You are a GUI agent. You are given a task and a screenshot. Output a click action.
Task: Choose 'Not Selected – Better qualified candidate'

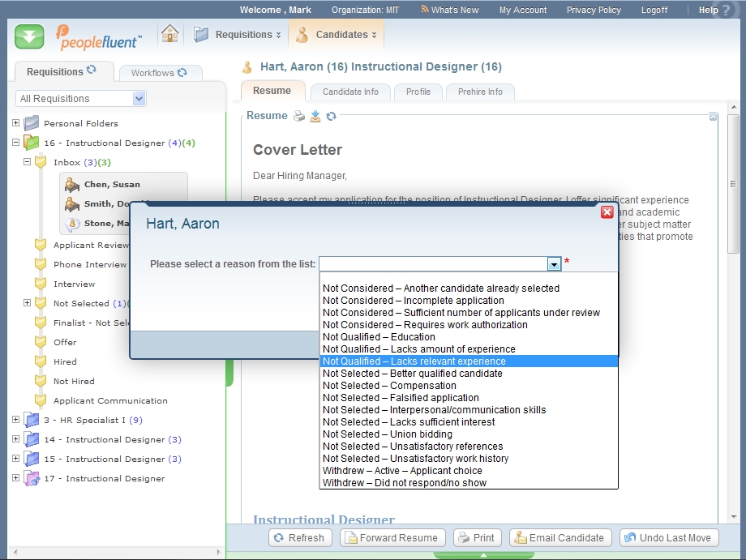[x=412, y=374]
